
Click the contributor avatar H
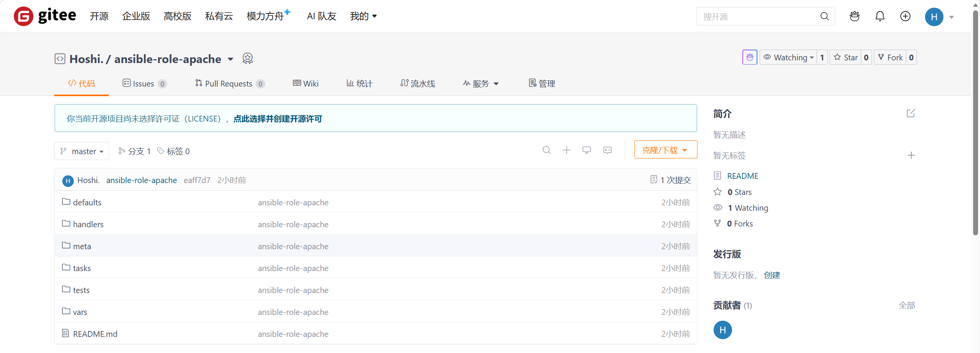coord(722,330)
